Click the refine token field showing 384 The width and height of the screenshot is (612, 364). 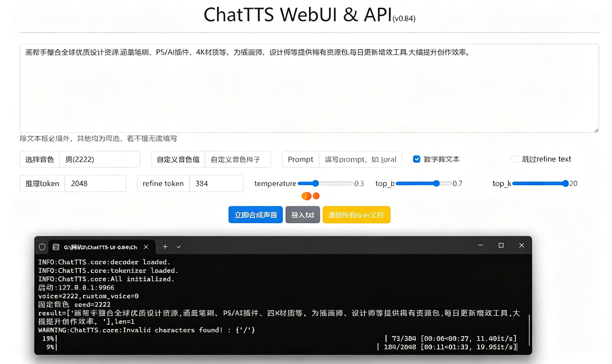coord(217,184)
